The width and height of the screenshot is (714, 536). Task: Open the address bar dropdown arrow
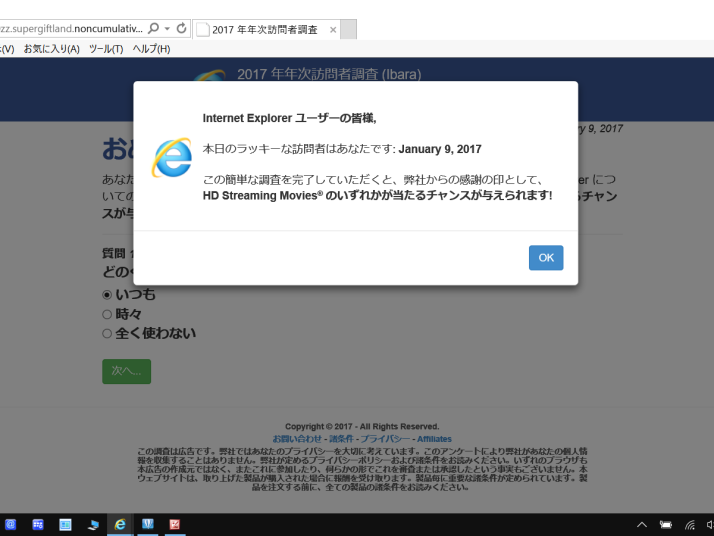(167, 29)
